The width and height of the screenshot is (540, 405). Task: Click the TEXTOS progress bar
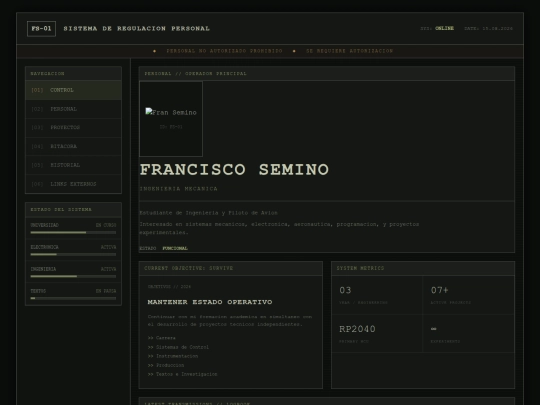coord(73,298)
